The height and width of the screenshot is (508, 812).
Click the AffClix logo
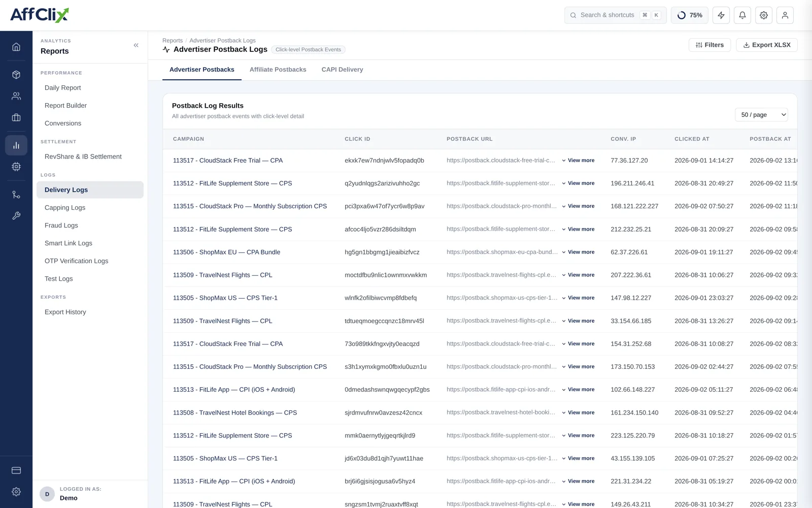(40, 15)
